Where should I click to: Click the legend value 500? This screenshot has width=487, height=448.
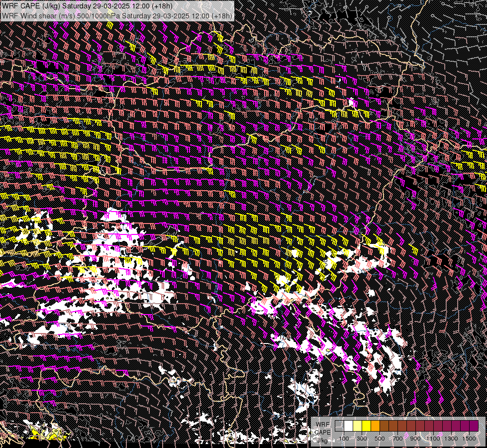[380, 439]
